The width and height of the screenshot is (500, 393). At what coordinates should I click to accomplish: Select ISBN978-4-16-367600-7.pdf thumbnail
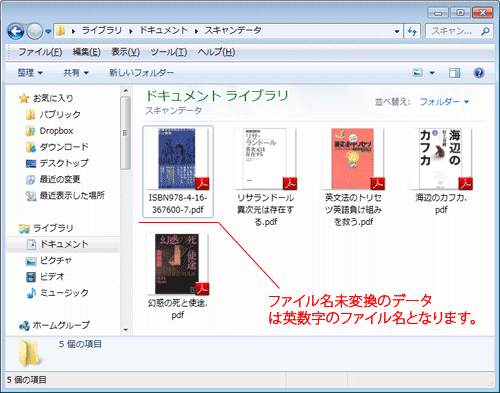(178, 158)
